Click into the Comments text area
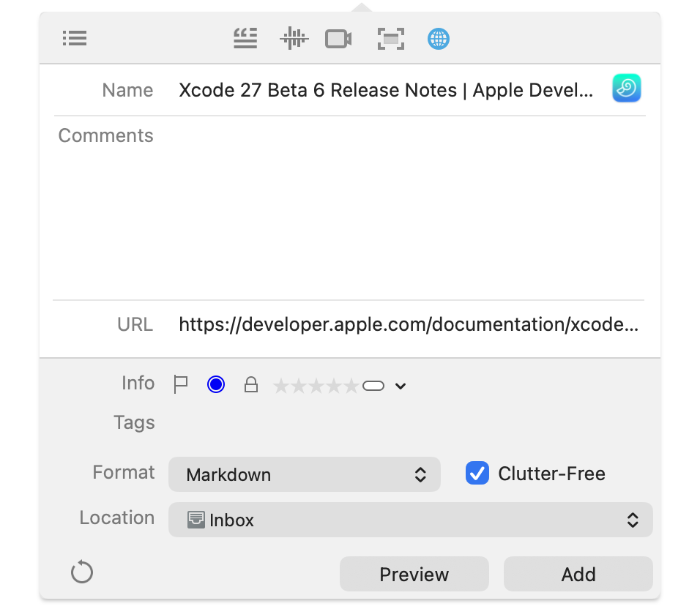Image resolution: width=700 pixels, height=609 pixels. [401, 209]
